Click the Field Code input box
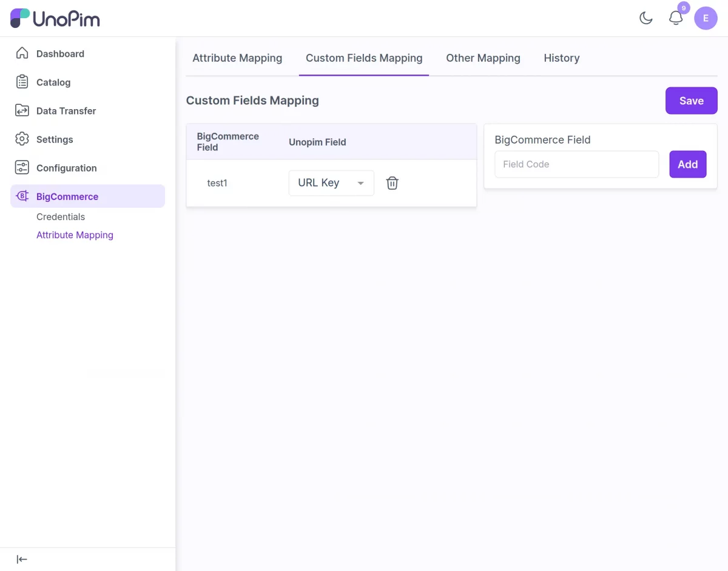This screenshot has width=728, height=571. coord(576,164)
